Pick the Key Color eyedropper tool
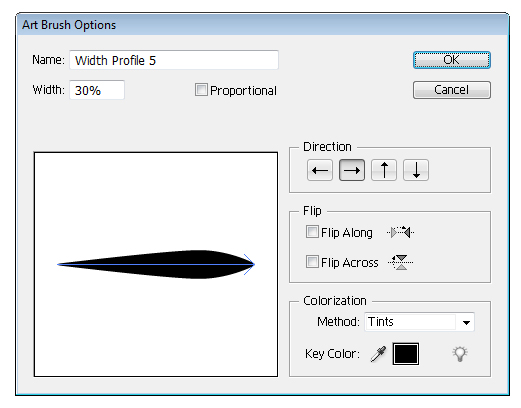 [x=378, y=354]
